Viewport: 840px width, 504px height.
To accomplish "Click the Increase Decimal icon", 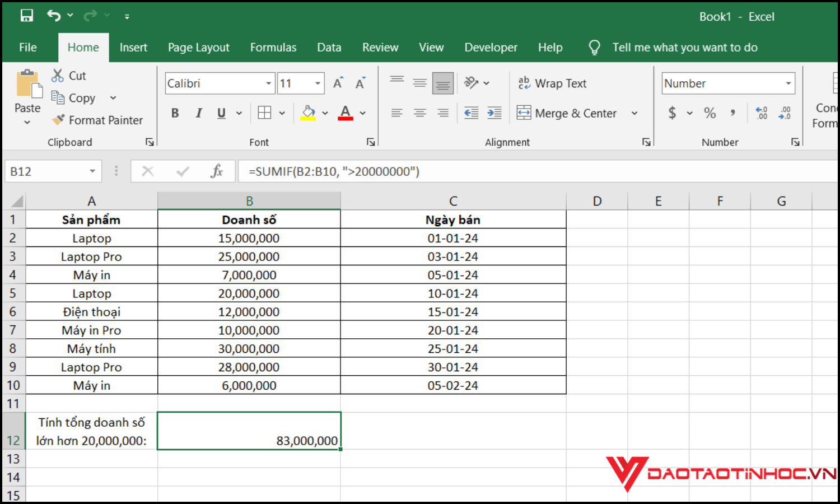I will click(x=761, y=113).
